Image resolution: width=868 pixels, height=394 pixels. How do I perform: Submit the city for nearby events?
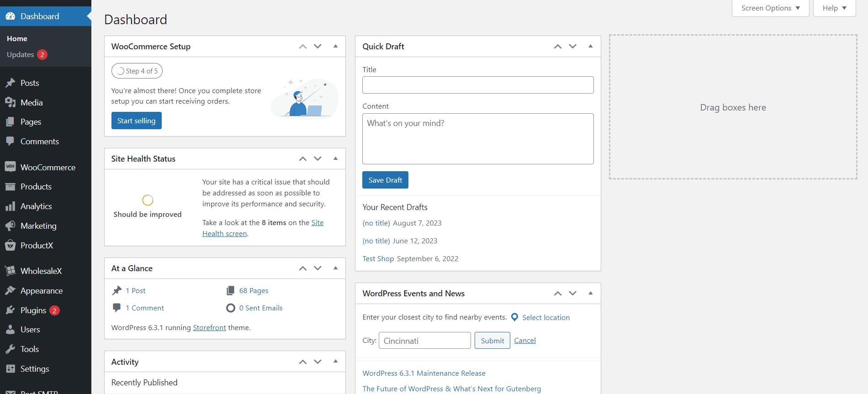point(492,341)
